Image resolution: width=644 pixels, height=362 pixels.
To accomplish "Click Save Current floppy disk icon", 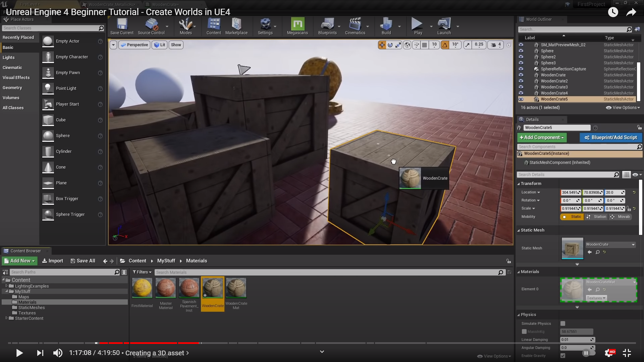I will tap(122, 24).
